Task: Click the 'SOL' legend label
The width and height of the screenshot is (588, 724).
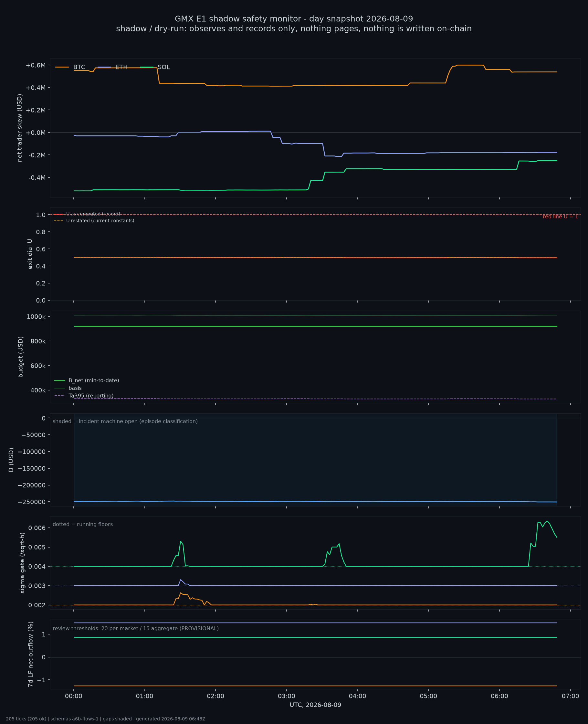Action: coord(164,67)
